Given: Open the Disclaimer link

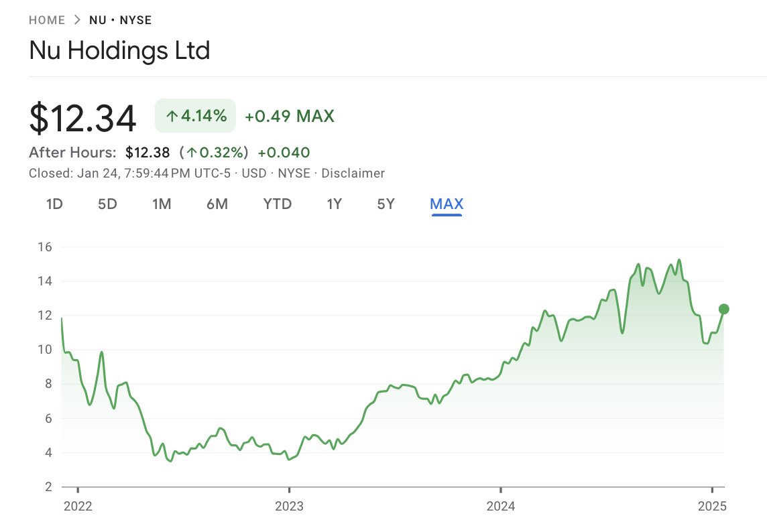Looking at the screenshot, I should point(353,173).
